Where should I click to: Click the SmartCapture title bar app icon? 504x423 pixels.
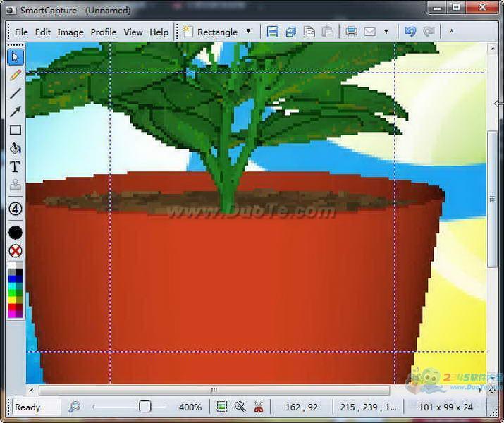pos(10,11)
